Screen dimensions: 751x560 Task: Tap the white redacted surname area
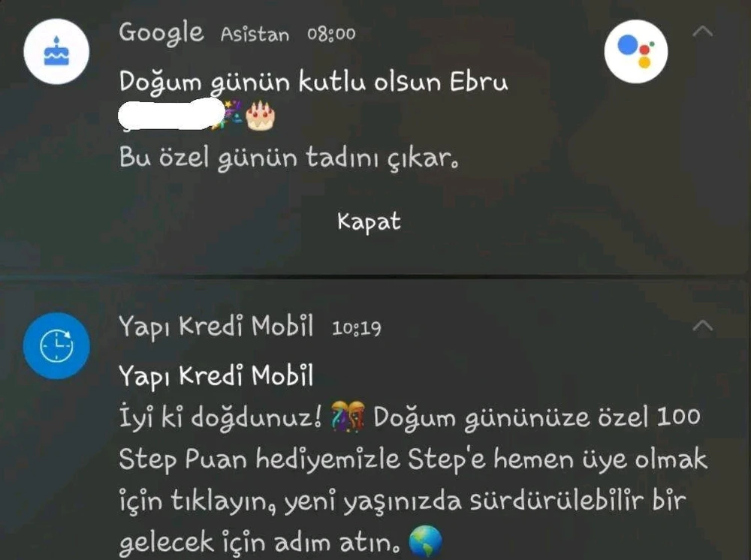(171, 114)
